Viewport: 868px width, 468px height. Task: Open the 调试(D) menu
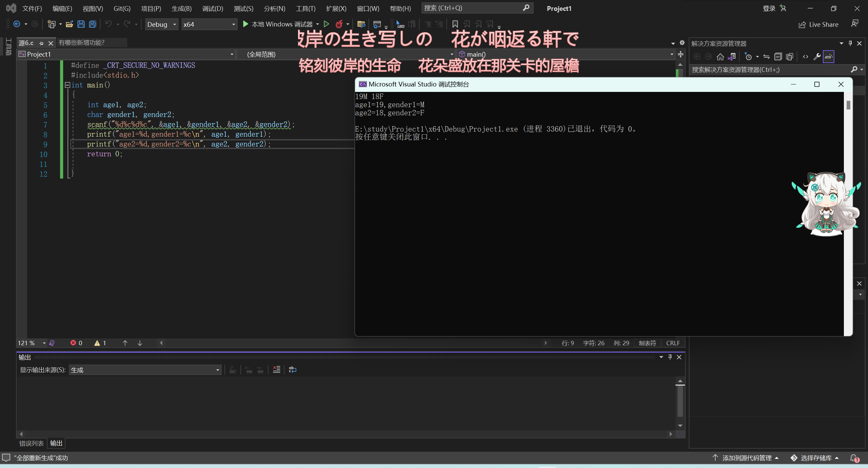[x=213, y=8]
